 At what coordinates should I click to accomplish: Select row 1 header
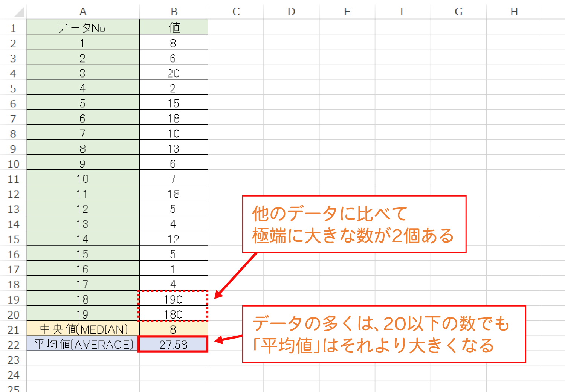13,28
